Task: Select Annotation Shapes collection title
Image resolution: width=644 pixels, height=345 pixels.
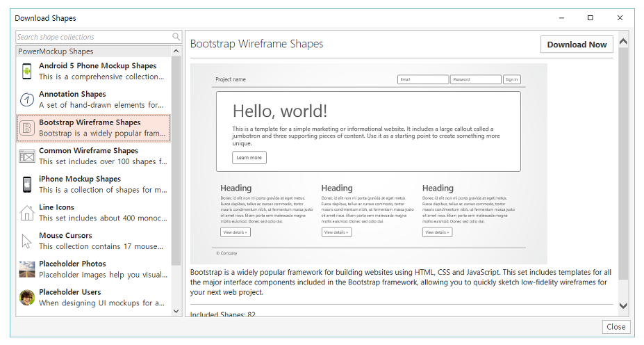Action: (x=72, y=94)
